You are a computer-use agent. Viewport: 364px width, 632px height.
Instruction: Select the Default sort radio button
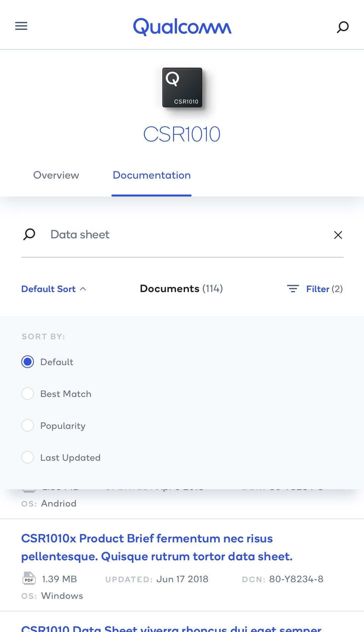click(x=28, y=362)
